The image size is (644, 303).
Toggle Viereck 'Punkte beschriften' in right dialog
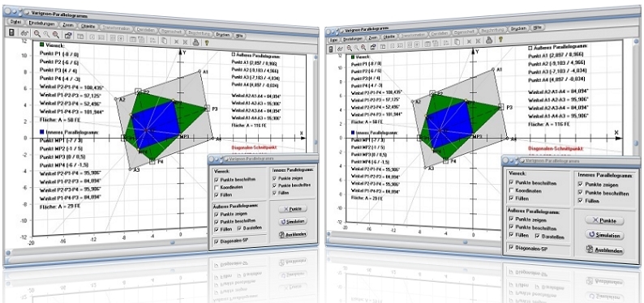pos(511,183)
